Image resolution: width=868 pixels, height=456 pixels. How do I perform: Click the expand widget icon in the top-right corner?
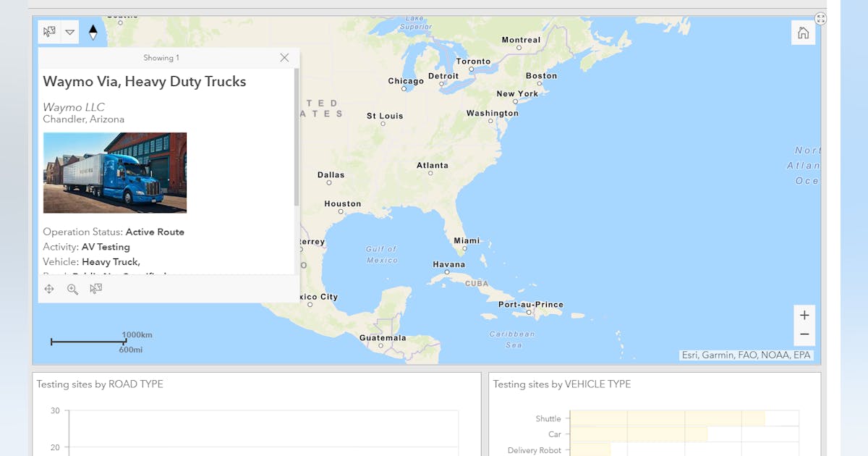820,18
